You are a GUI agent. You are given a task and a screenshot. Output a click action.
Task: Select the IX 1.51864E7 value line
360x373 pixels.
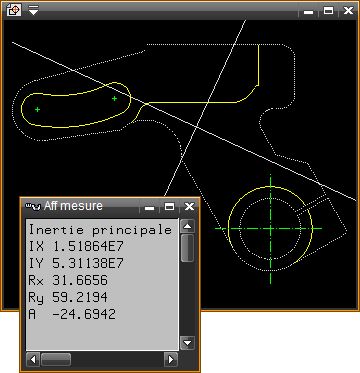pyautogui.click(x=76, y=246)
